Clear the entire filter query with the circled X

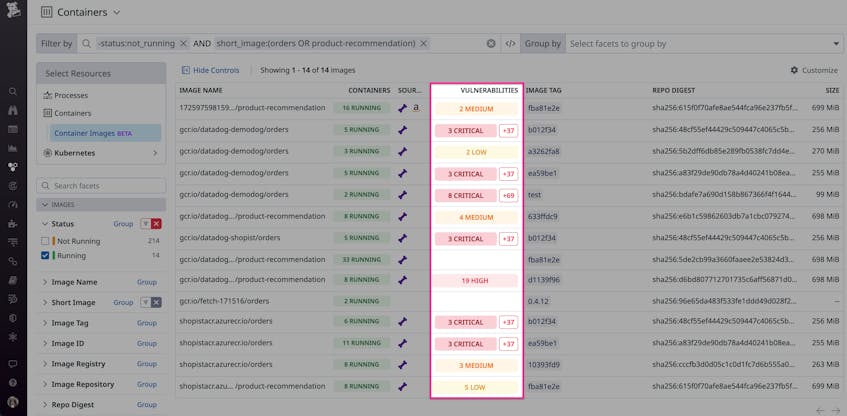click(x=491, y=44)
